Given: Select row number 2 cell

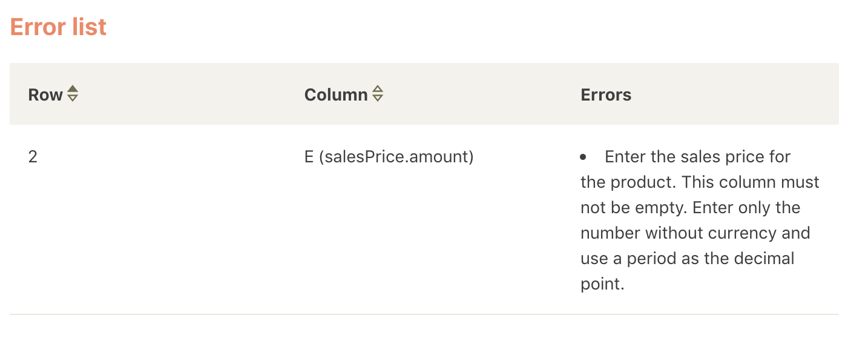Looking at the screenshot, I should point(33,157).
